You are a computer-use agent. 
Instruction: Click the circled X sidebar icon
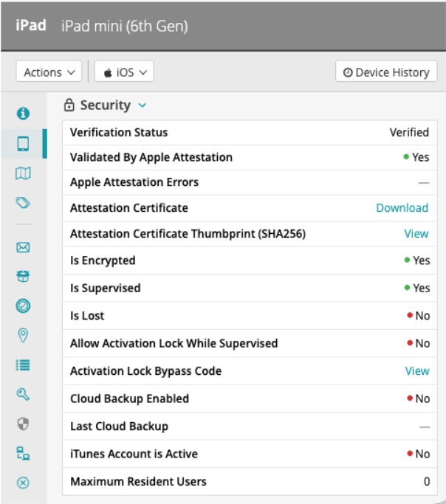click(x=23, y=483)
